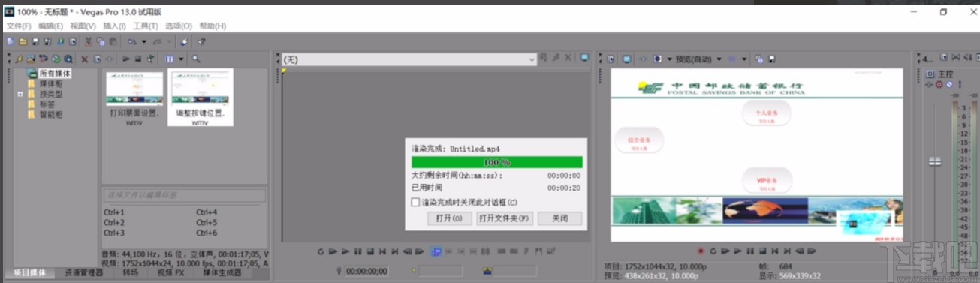The image size is (980, 283).
Task: Click the Save project disk icon
Action: point(35,41)
